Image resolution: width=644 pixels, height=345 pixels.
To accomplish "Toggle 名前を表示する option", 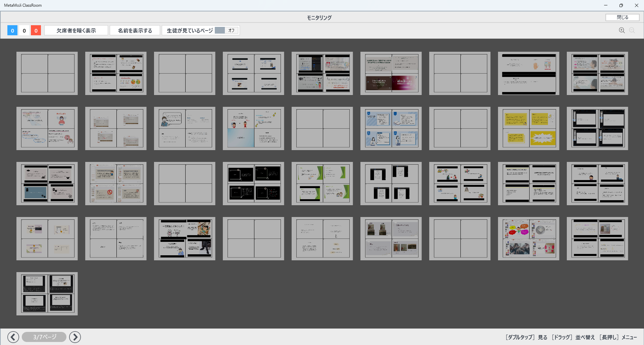I will pos(135,31).
